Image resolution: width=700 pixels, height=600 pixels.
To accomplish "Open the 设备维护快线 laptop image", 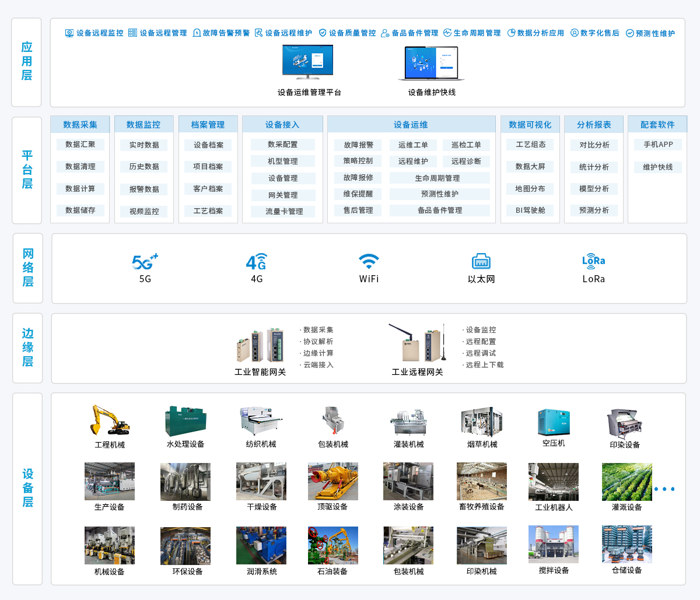I will point(431,63).
